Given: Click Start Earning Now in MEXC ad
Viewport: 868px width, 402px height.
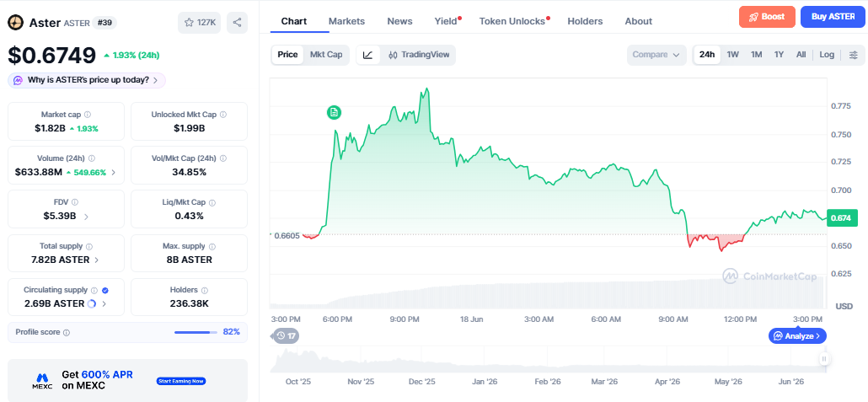Looking at the screenshot, I should (x=181, y=381).
